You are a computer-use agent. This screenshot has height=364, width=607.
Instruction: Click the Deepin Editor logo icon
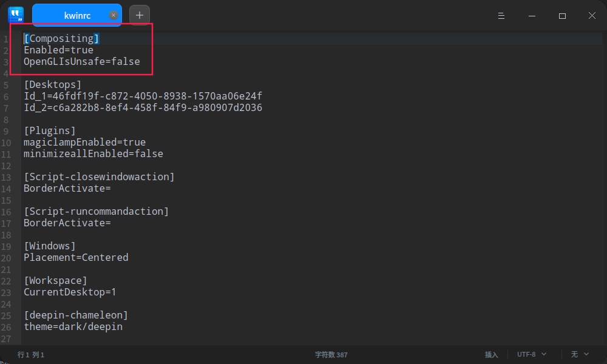pyautogui.click(x=16, y=14)
